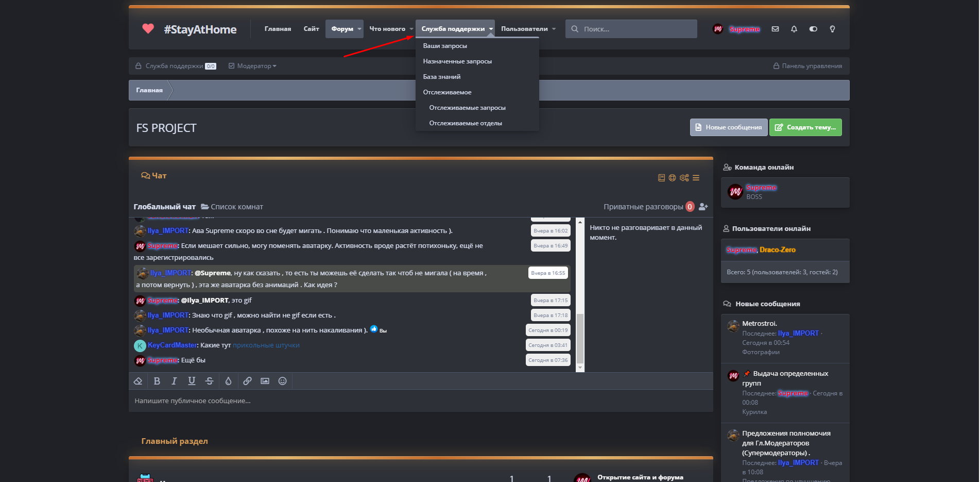Image resolution: width=980 pixels, height=482 pixels.
Task: Open the emoji smiley picker
Action: (x=282, y=381)
